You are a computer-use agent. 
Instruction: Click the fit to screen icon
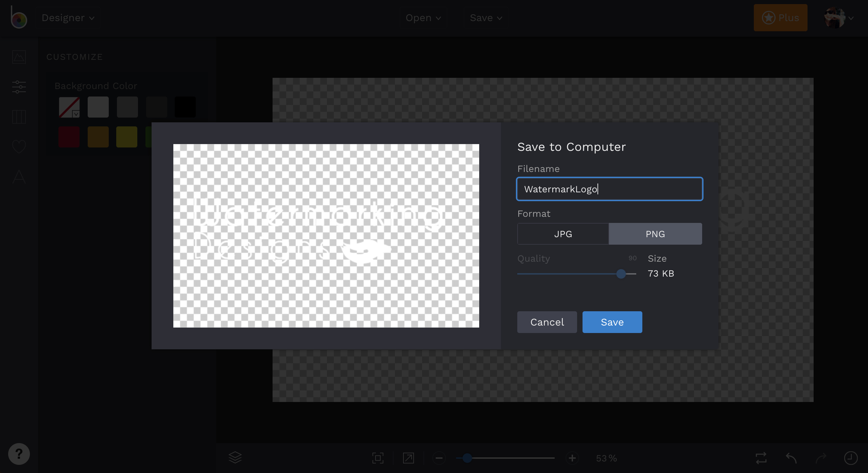pyautogui.click(x=378, y=458)
